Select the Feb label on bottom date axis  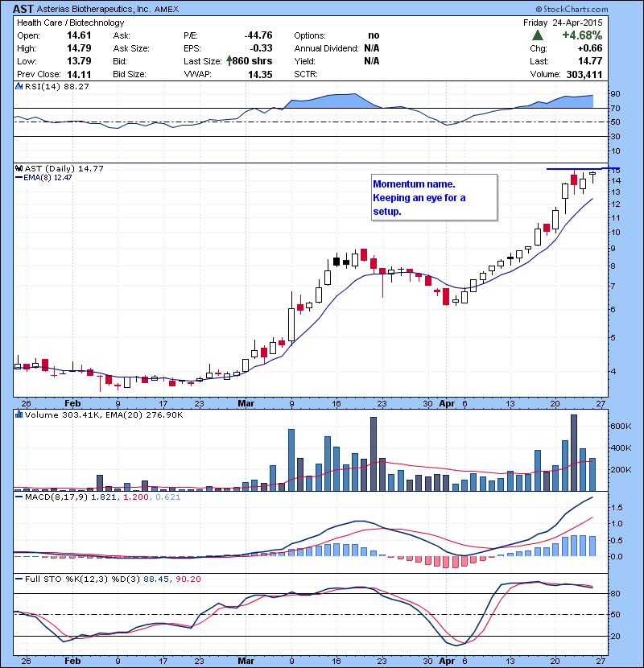(72, 658)
